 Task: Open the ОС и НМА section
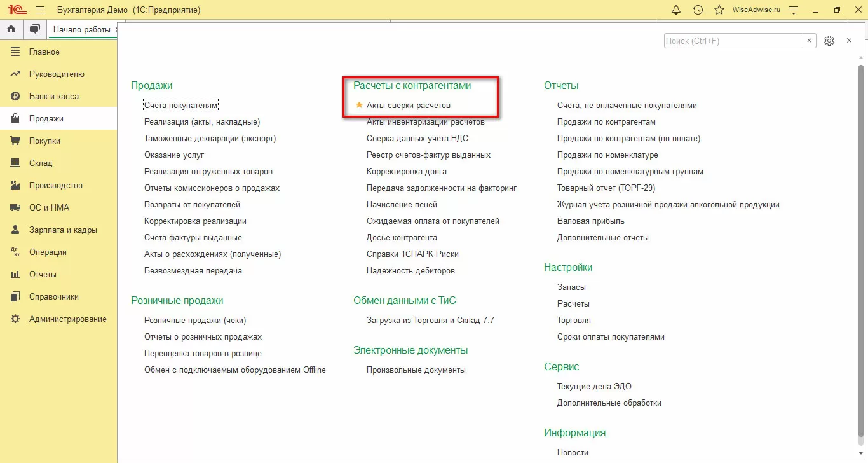[x=58, y=207]
